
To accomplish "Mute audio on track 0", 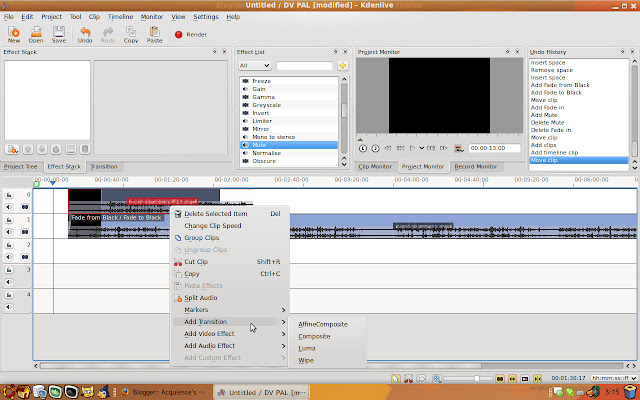I will click(9, 207).
